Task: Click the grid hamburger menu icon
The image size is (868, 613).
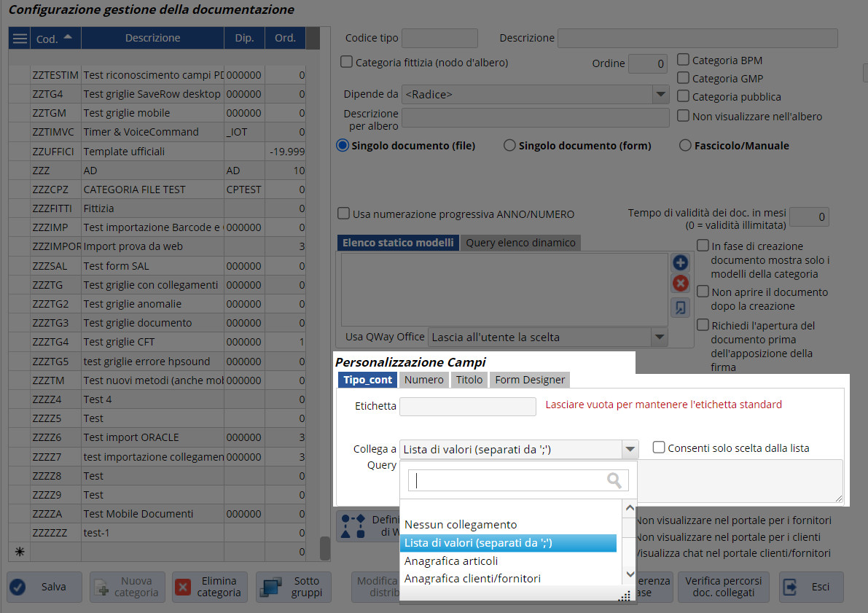Action: click(20, 39)
